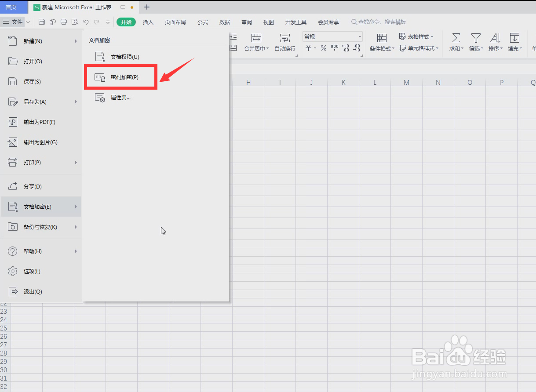Viewport: 536px width, 392px height.
Task: Select 文档加密(E) in the file menu
Action: point(42,207)
